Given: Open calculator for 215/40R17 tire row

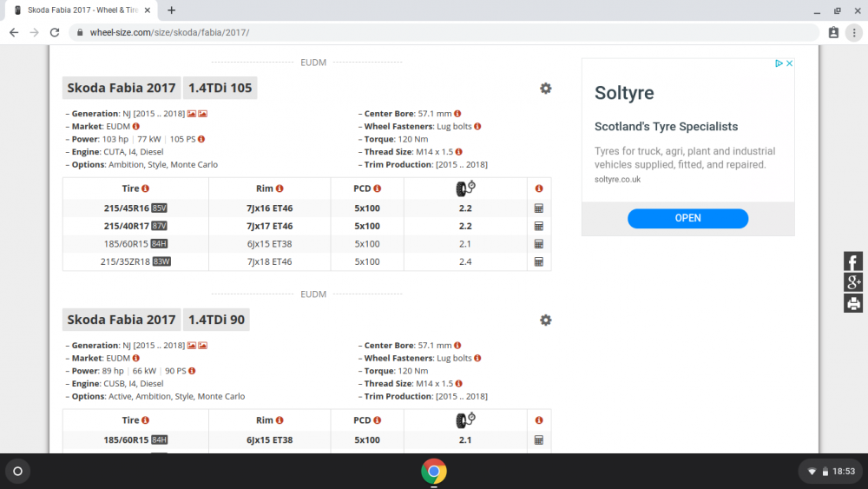Looking at the screenshot, I should (539, 226).
